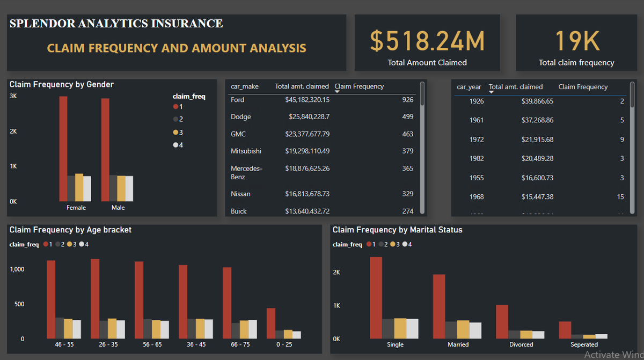Viewport: 644px width, 360px height.
Task: Click the $39,866.65 amount cell
Action: coord(537,101)
